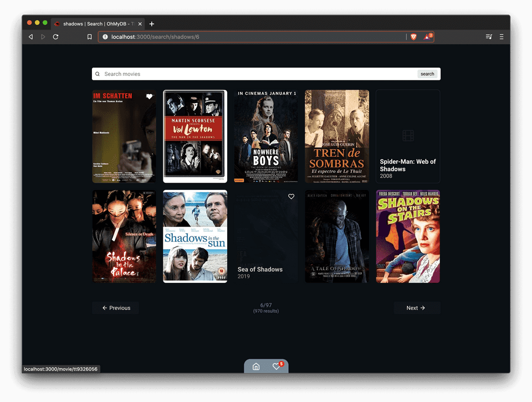Click the browser back arrow

coord(30,37)
